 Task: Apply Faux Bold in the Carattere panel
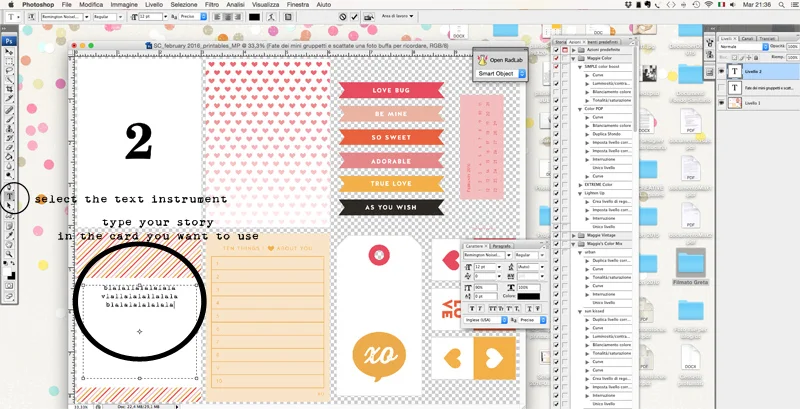click(x=472, y=309)
